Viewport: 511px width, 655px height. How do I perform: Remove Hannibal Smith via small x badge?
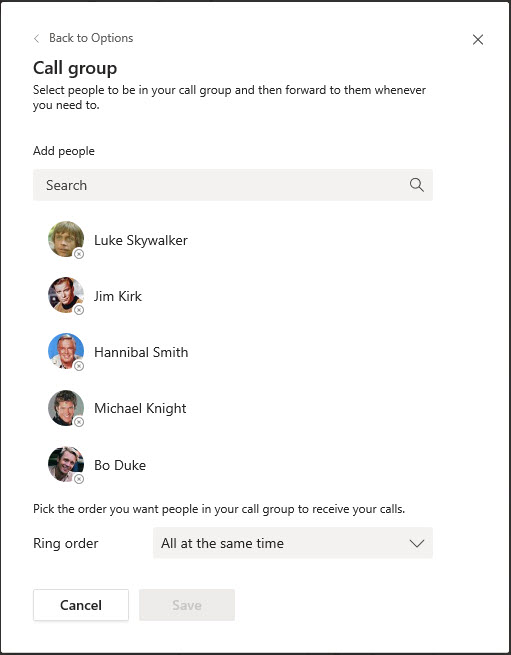pos(79,366)
